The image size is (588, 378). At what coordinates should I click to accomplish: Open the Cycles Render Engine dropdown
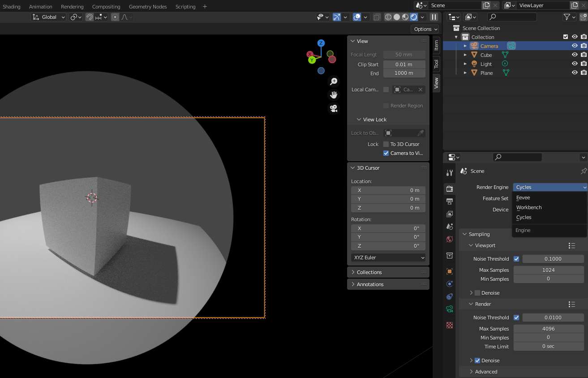(x=550, y=187)
